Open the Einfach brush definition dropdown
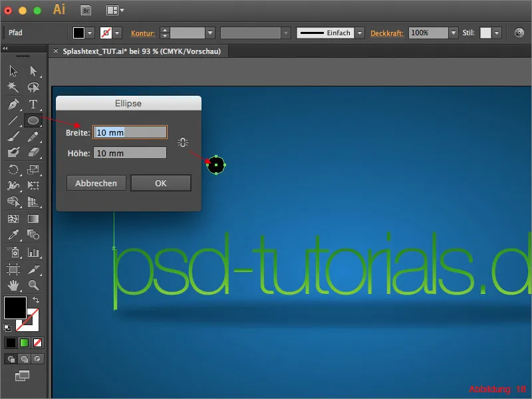 tap(360, 33)
